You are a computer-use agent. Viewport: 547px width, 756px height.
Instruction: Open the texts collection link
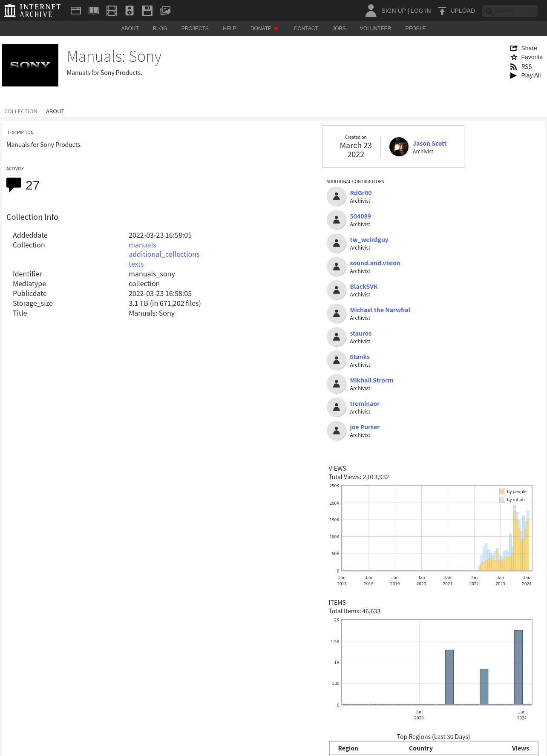pyautogui.click(x=136, y=264)
